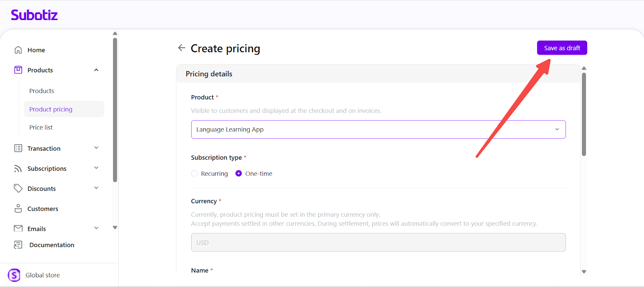Click the Discounts tag icon

[18, 188]
